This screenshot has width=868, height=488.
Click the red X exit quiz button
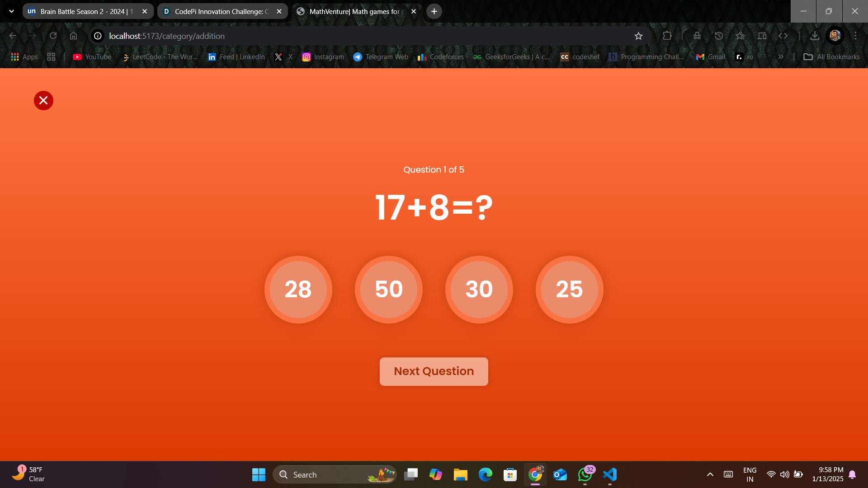(x=43, y=100)
